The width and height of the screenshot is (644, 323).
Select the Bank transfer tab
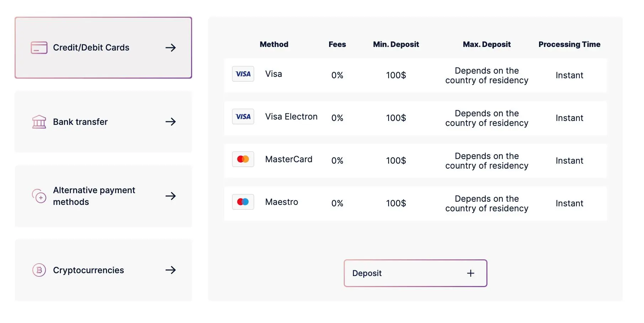(x=103, y=122)
